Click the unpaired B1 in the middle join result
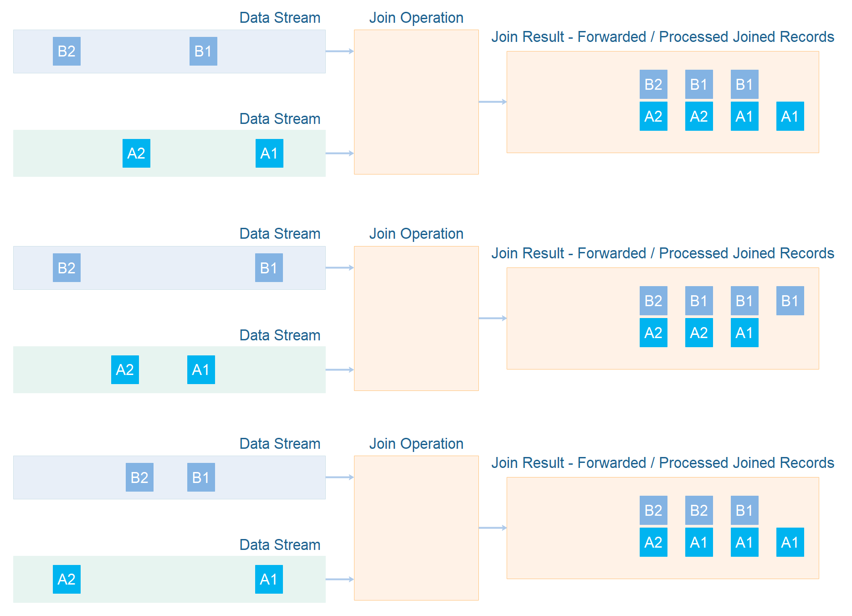 pyautogui.click(x=790, y=301)
